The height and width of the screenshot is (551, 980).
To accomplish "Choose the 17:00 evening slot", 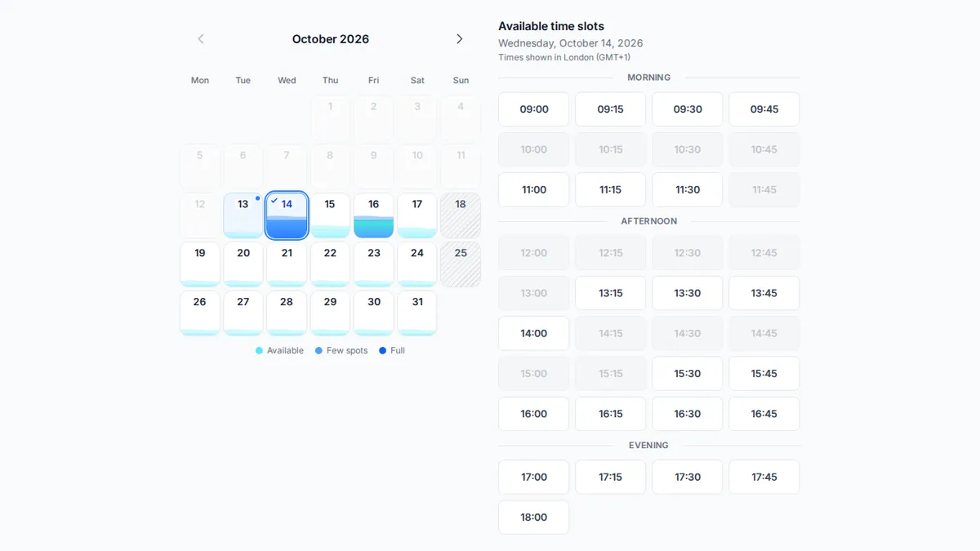I will 534,477.
